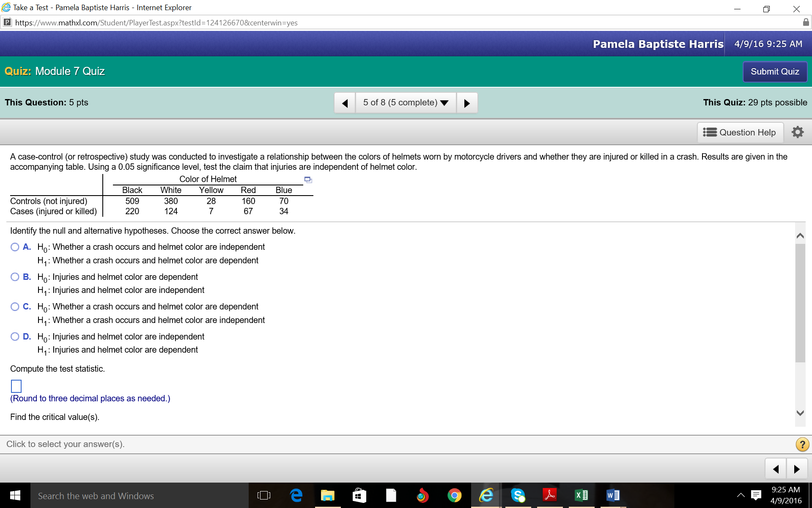The height and width of the screenshot is (508, 812).
Task: Open the Question Help menu
Action: (740, 132)
